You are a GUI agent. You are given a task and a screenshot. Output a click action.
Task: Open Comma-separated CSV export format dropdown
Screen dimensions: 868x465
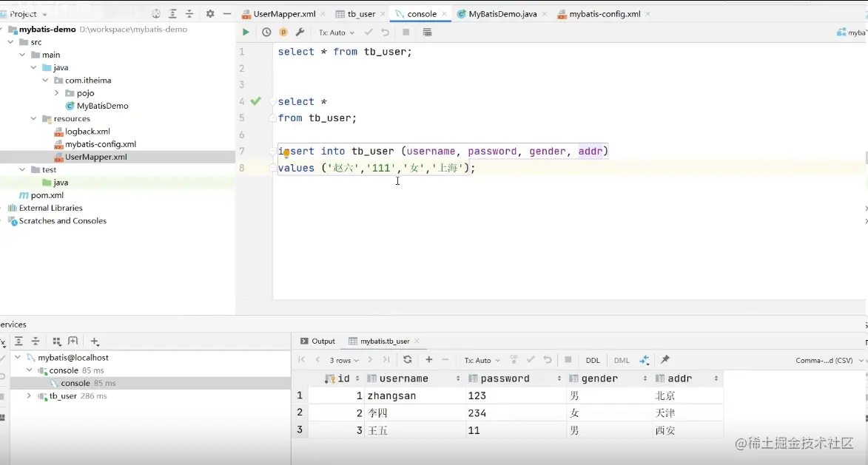click(829, 360)
